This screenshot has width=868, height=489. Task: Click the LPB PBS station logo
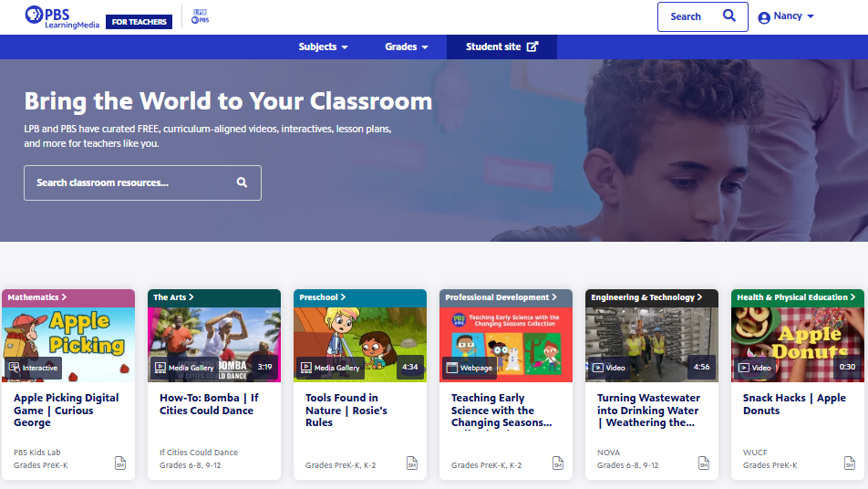pos(201,16)
